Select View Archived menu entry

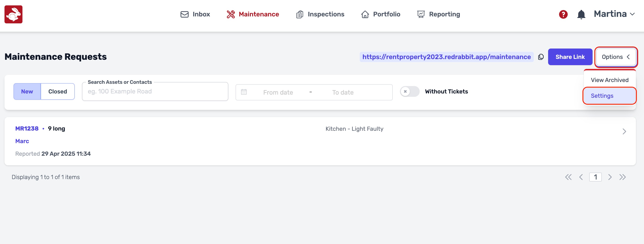point(609,80)
